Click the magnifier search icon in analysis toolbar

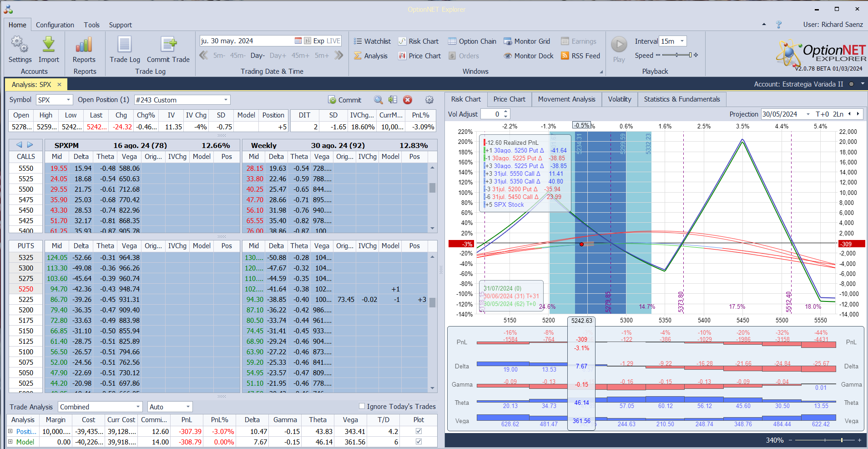[378, 100]
